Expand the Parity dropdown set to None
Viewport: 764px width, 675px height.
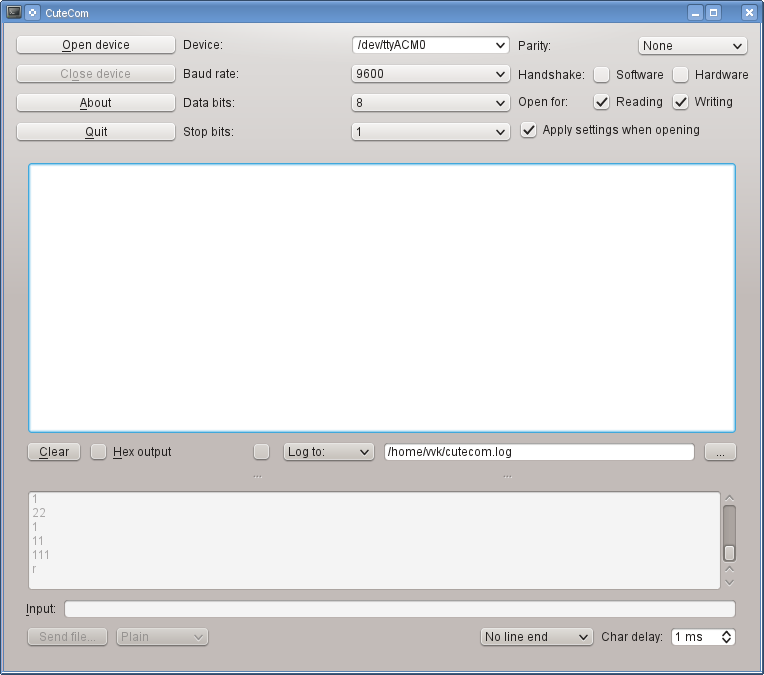pyautogui.click(x=692, y=46)
